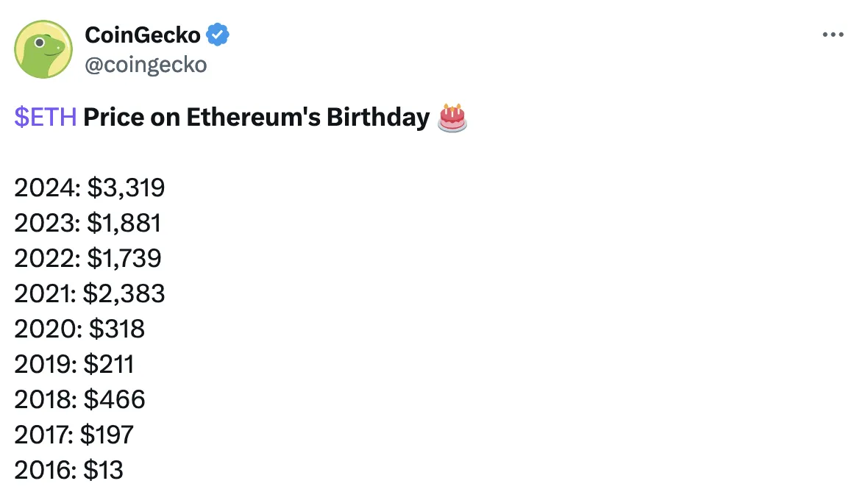Viewport: 868px width, 503px height.
Task: Click the $13 price value
Action: [103, 470]
